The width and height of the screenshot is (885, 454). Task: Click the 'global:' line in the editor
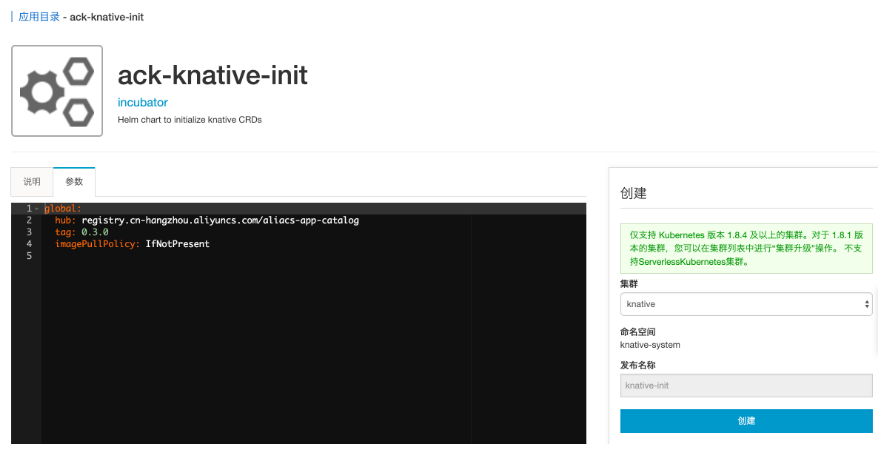(63, 208)
